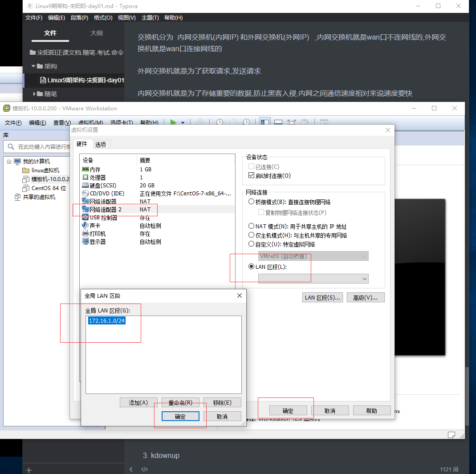Click LAN 区段(S)... button
Screen dimensions: 476x474
pos(322,297)
